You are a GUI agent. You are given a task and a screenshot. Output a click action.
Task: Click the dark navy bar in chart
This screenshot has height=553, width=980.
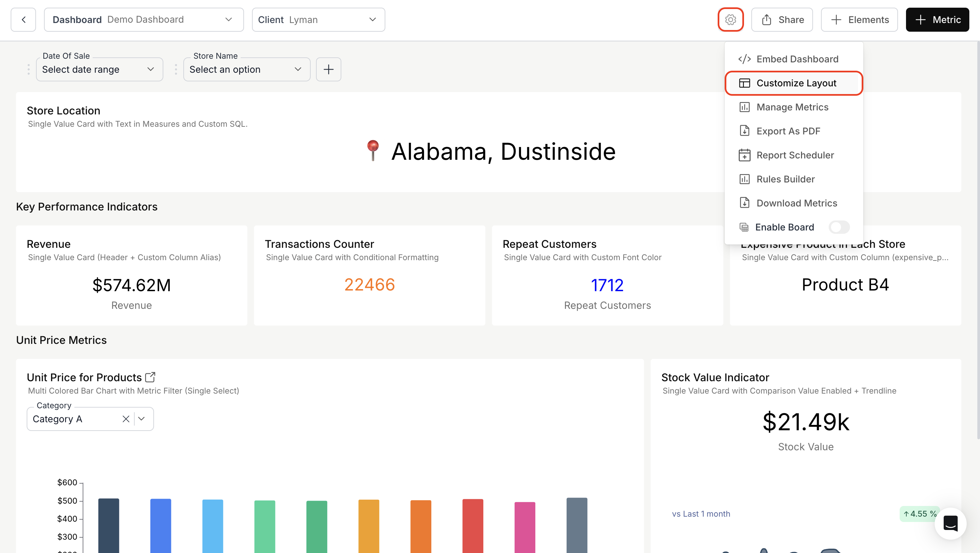coord(108,525)
